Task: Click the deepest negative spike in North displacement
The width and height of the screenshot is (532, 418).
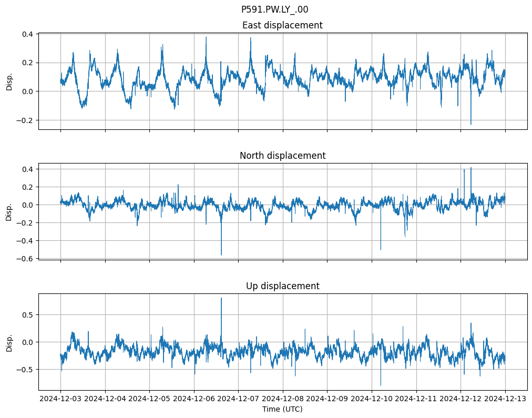Action: [221, 254]
